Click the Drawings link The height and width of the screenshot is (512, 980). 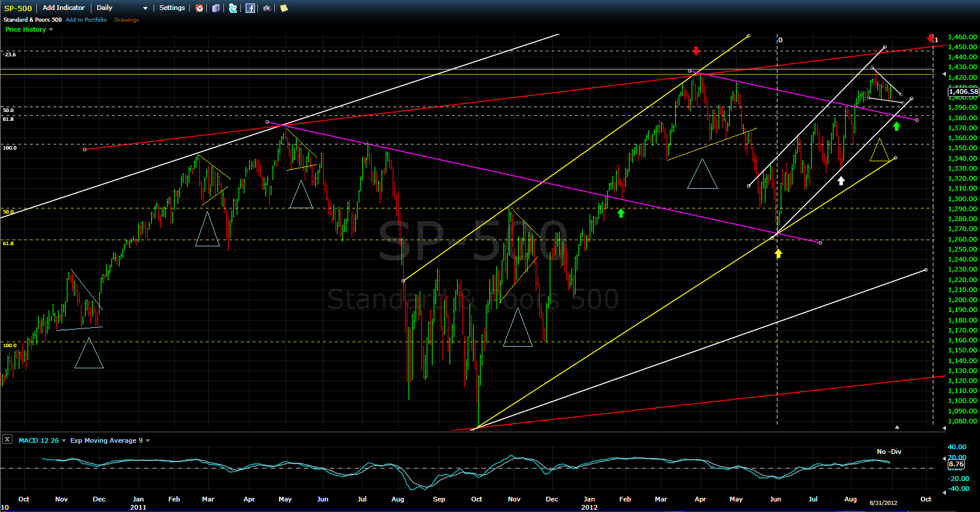(x=127, y=20)
